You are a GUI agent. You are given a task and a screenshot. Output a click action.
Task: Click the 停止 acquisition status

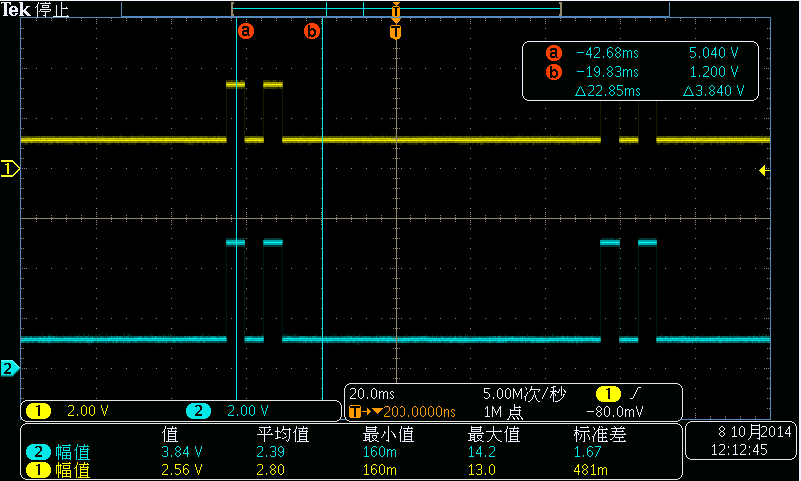(x=52, y=10)
